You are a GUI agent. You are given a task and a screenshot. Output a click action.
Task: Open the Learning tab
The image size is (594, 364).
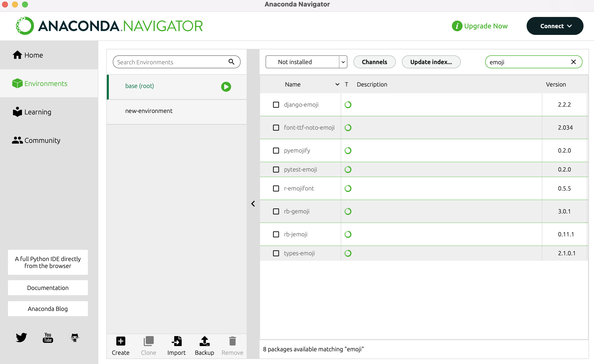(x=49, y=112)
